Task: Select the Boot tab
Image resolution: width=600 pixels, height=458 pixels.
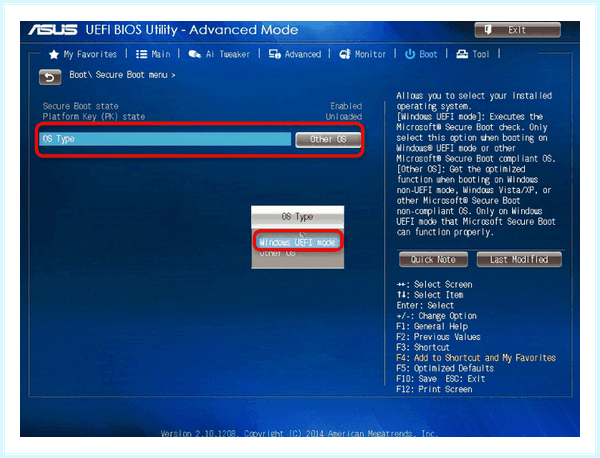Action: [421, 54]
